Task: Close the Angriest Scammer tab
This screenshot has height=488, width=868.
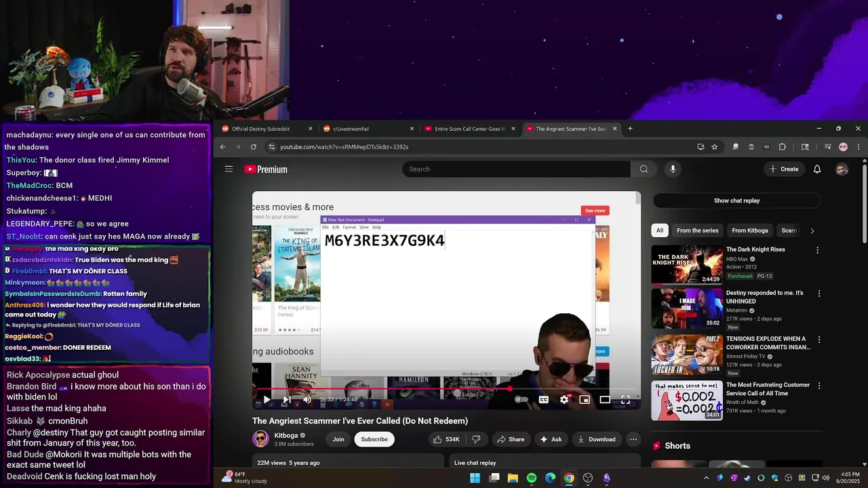Action: (615, 129)
